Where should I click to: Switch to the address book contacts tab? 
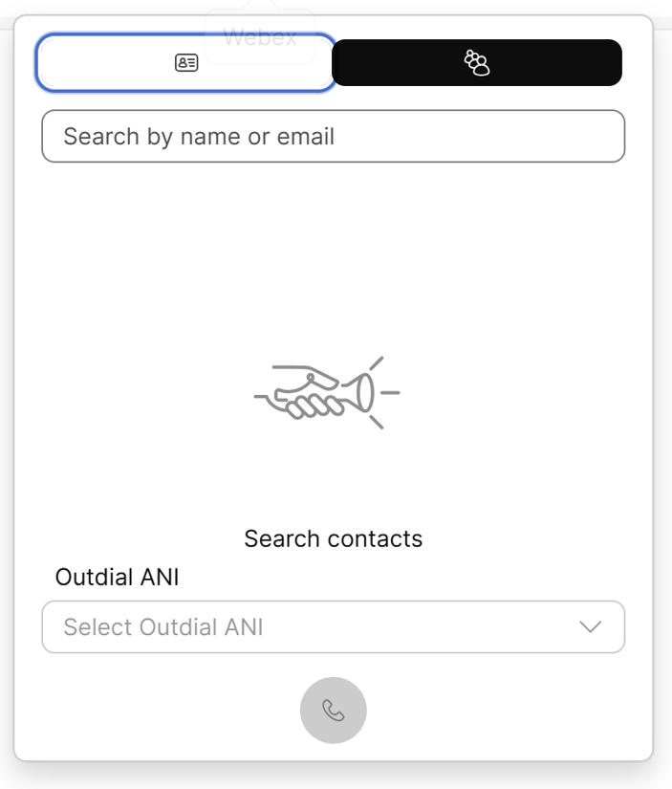185,63
